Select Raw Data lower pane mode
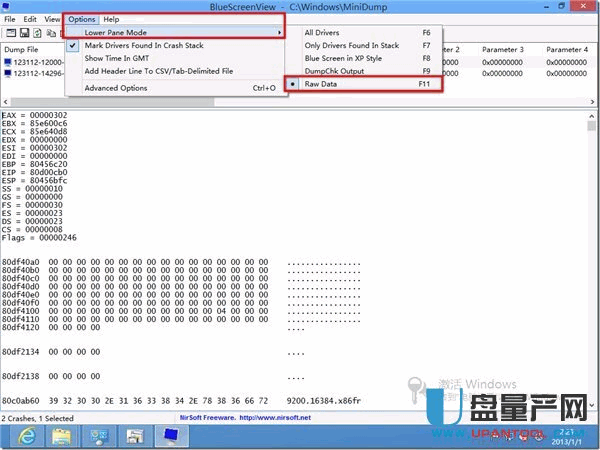 click(364, 84)
